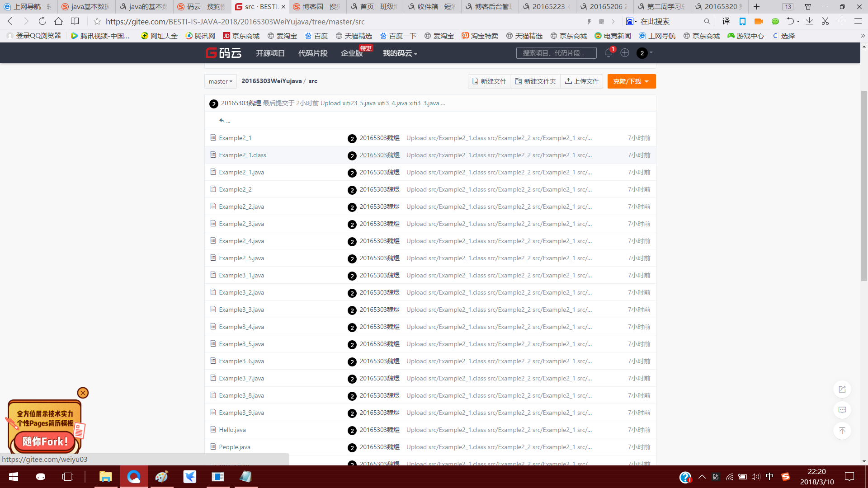Open the Hello.java file
This screenshot has width=868, height=488.
click(232, 430)
